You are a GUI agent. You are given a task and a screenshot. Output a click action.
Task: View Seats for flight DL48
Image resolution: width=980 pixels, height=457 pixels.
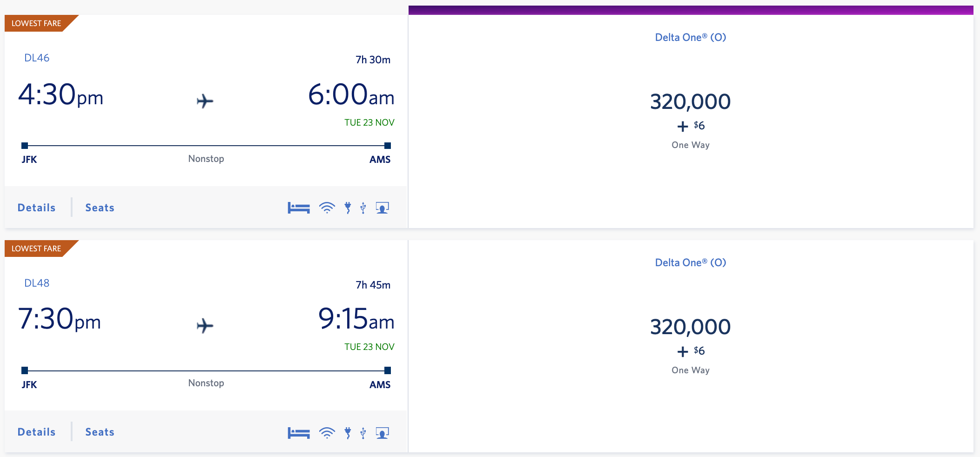[100, 432]
